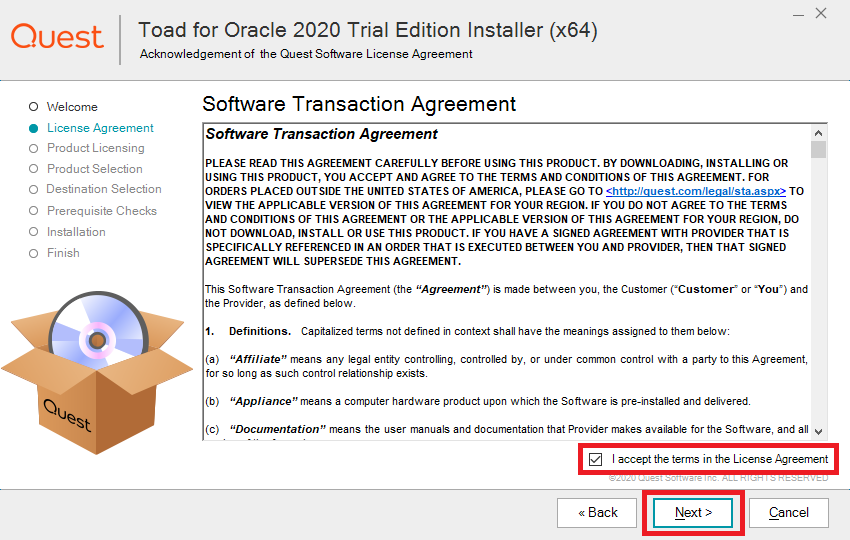Screen dimensions: 850x540
Task: Go back with the « Back button
Action: coord(597,513)
